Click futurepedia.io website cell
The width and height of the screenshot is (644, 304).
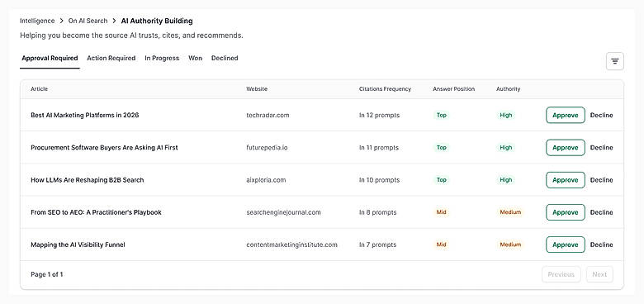[x=267, y=148]
